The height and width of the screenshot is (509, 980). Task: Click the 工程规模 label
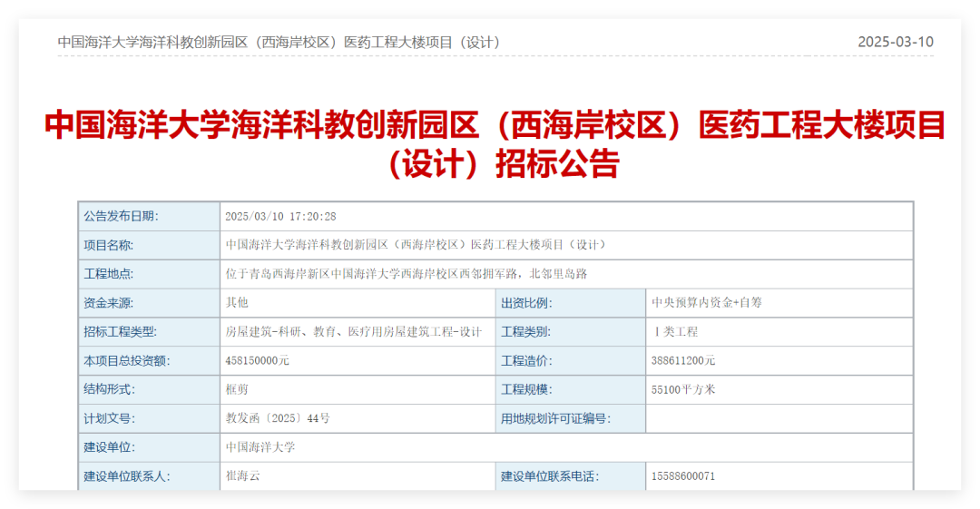pos(526,389)
